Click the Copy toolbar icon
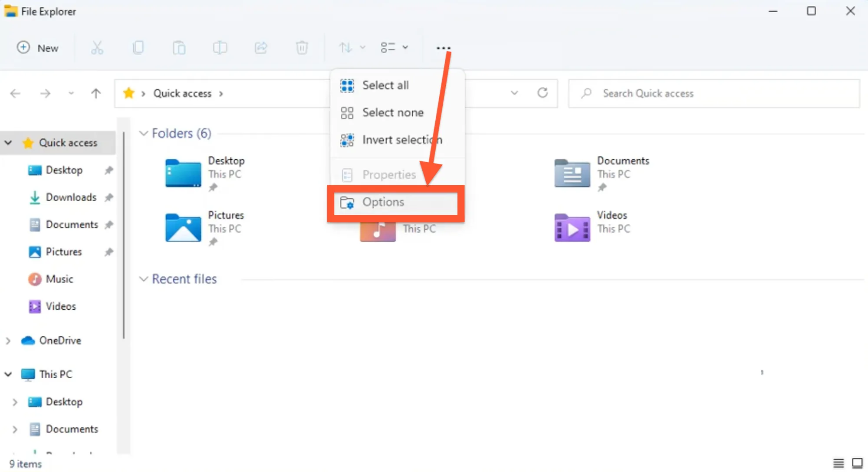Image resolution: width=868 pixels, height=472 pixels. click(x=138, y=48)
